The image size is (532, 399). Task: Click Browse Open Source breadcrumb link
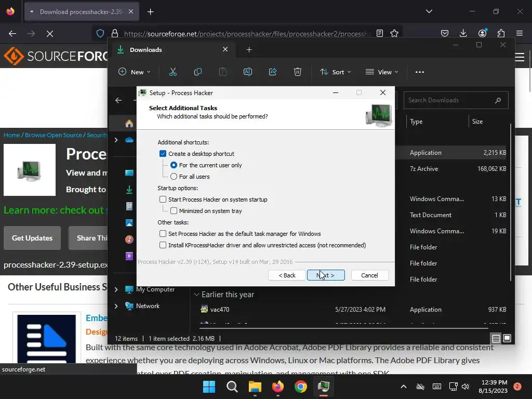pyautogui.click(x=54, y=135)
